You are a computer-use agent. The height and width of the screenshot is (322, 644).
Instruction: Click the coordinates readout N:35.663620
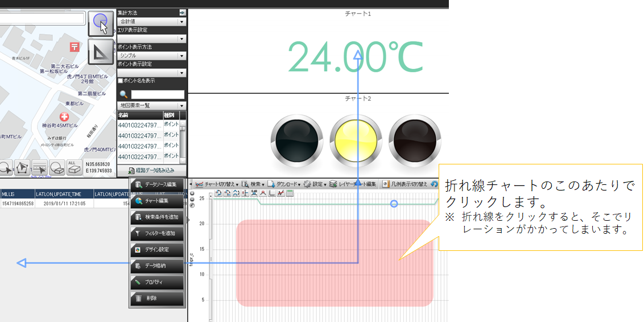[x=98, y=164]
